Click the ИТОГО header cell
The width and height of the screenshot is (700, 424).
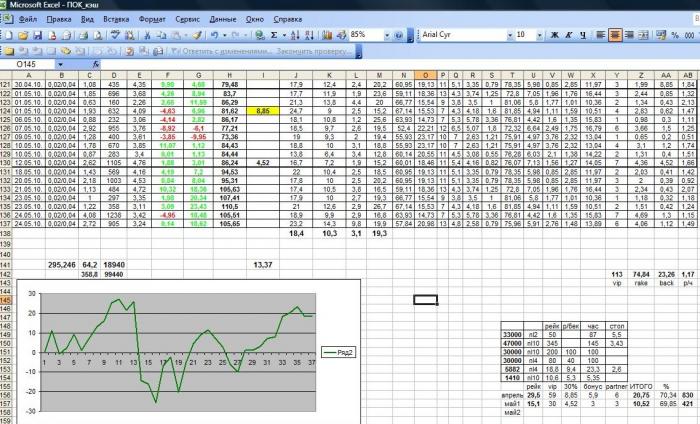pos(641,387)
